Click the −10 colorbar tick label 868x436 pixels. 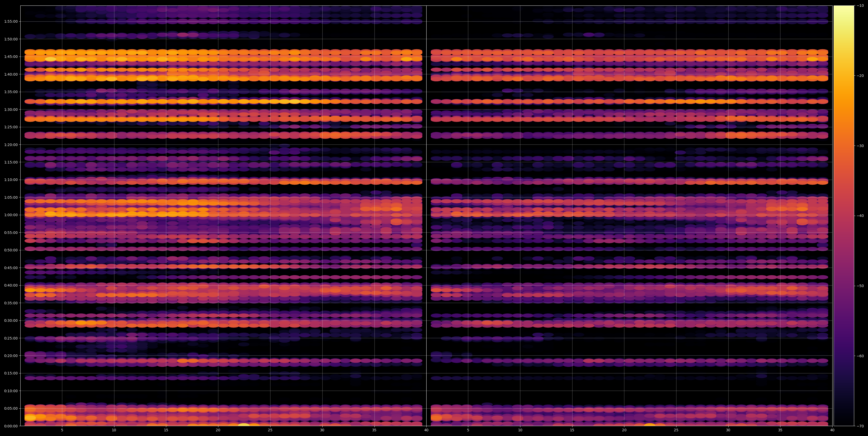click(860, 5)
